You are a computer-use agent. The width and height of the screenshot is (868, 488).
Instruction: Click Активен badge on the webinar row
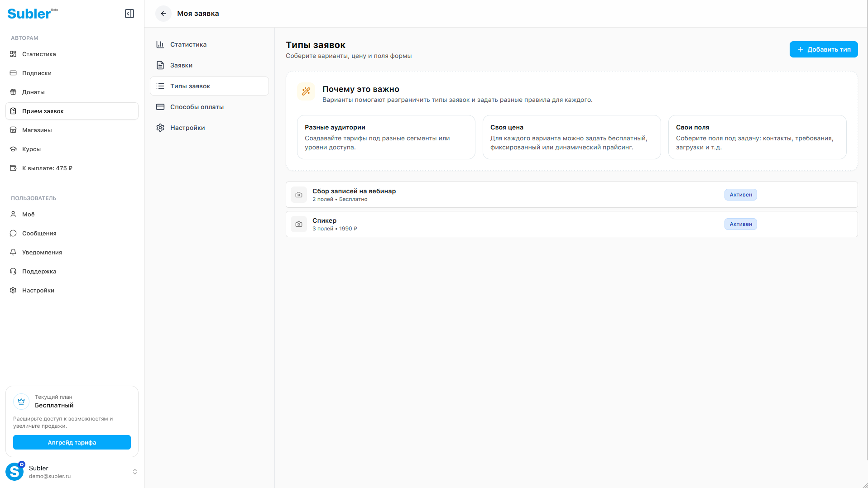740,195
